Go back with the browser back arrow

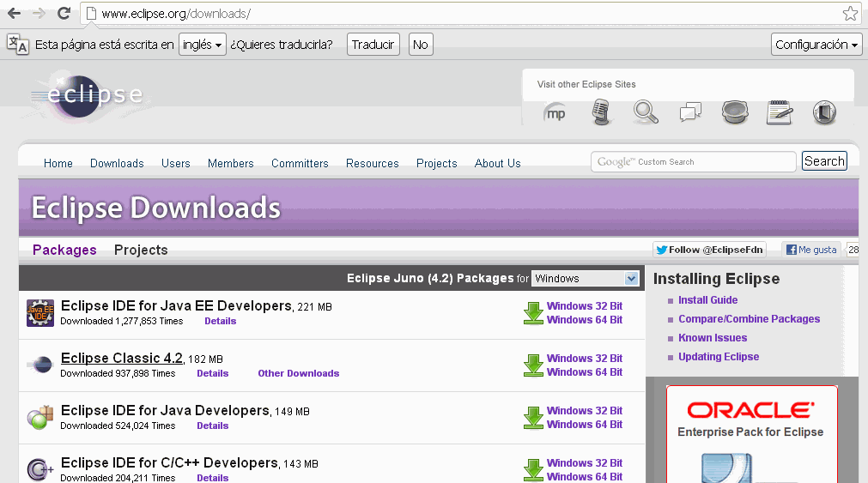click(14, 13)
